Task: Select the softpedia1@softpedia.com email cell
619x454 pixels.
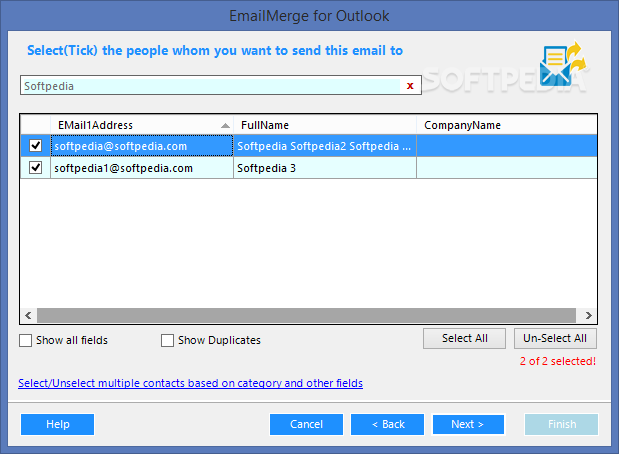Action: pyautogui.click(x=142, y=168)
